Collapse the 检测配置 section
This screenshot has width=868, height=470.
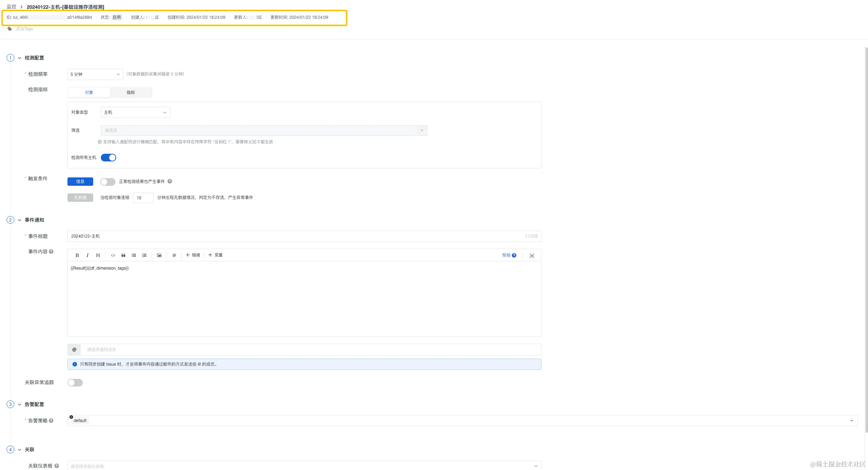point(19,58)
